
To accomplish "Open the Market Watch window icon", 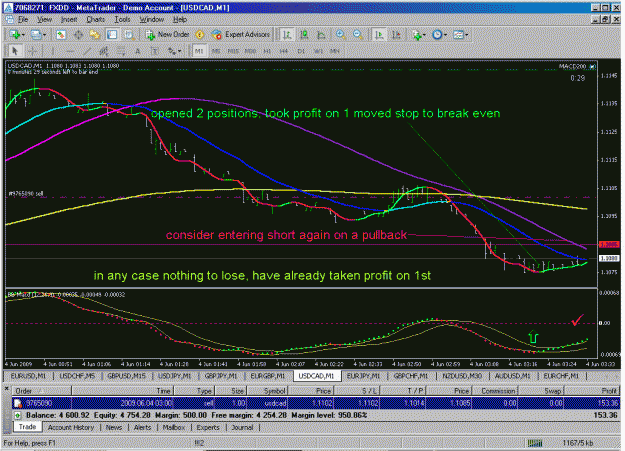I will click(x=61, y=35).
